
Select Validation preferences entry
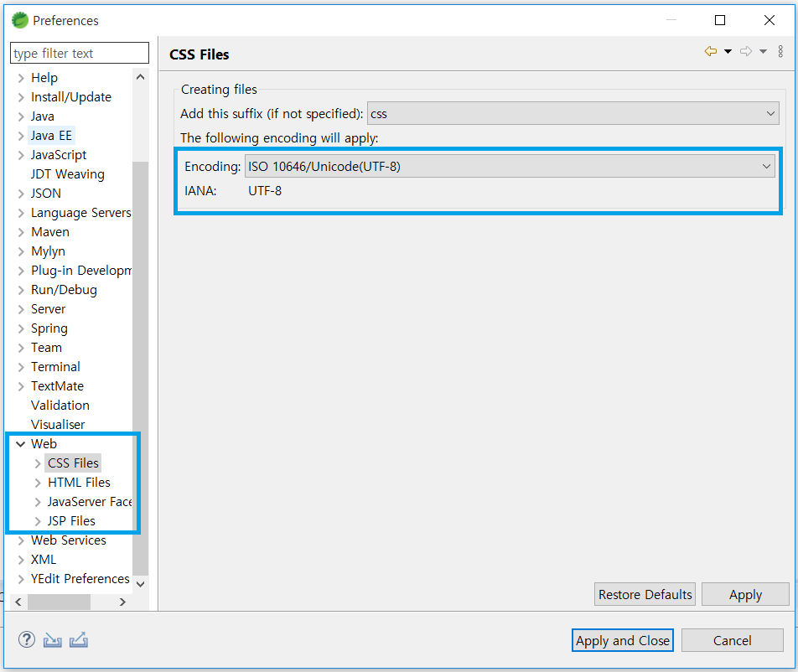point(60,406)
